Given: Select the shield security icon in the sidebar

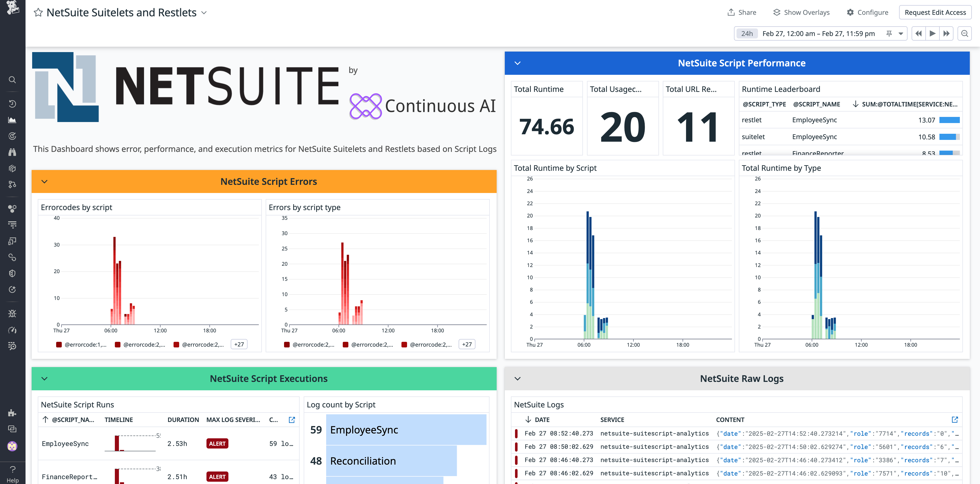Looking at the screenshot, I should (x=12, y=273).
